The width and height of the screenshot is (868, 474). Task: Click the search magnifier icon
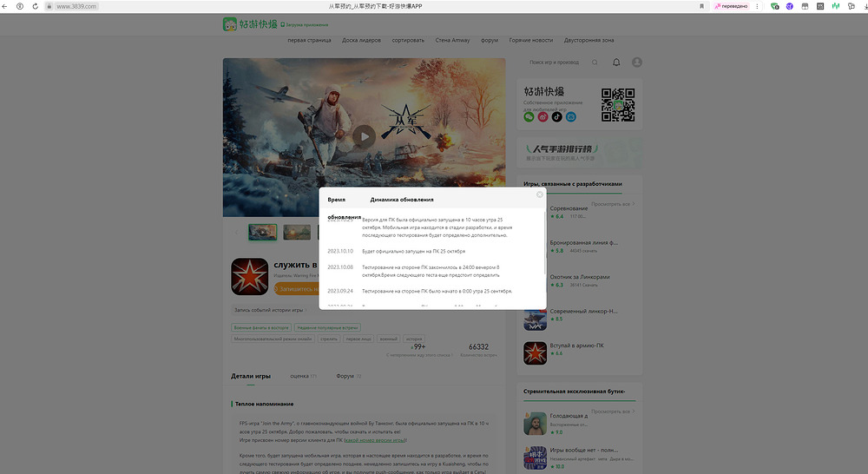(595, 63)
